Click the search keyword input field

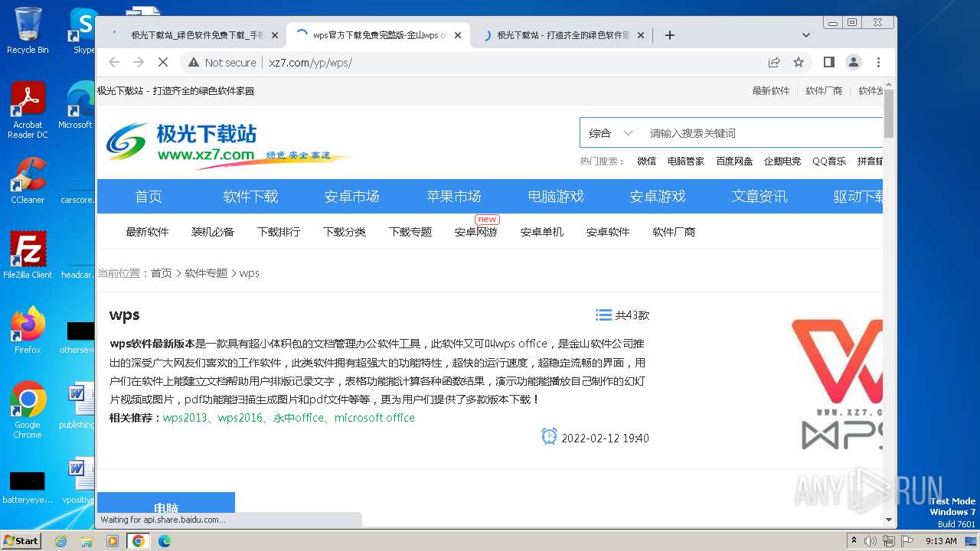point(763,133)
